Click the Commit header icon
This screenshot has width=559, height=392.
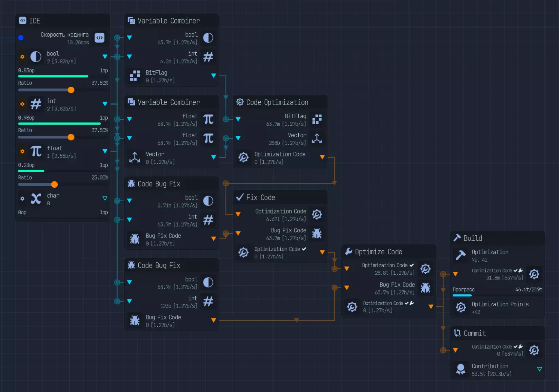pyautogui.click(x=457, y=333)
